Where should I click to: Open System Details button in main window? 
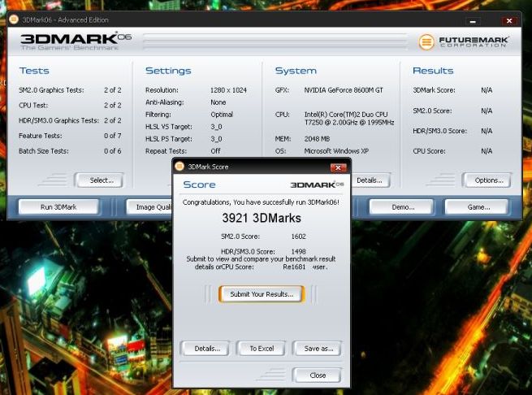point(370,180)
